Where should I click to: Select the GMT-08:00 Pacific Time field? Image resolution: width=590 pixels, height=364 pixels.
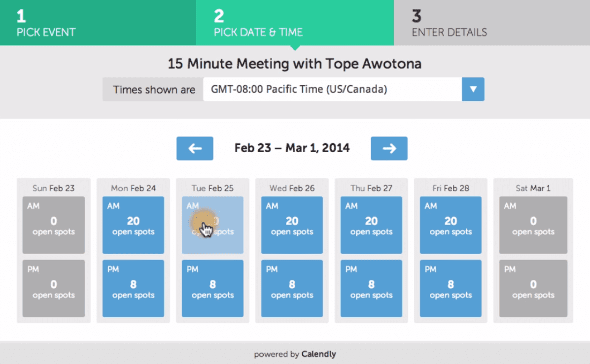pos(333,89)
